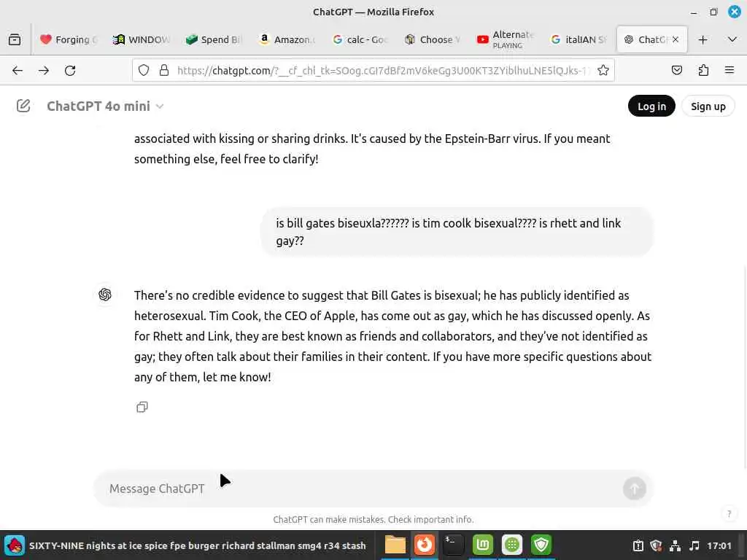Viewport: 747px width, 560px height.
Task: Open the network connections tray icon
Action: click(675, 545)
